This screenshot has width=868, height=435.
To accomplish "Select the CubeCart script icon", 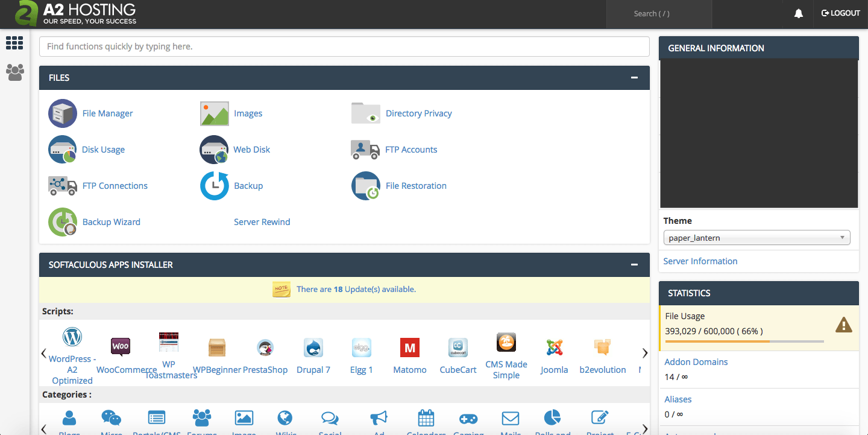I will click(x=458, y=347).
